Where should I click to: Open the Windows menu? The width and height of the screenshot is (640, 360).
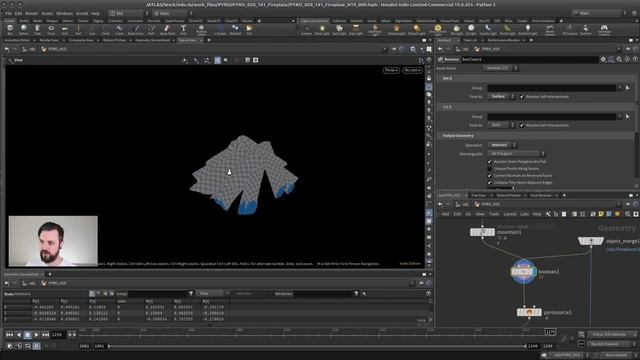64,13
